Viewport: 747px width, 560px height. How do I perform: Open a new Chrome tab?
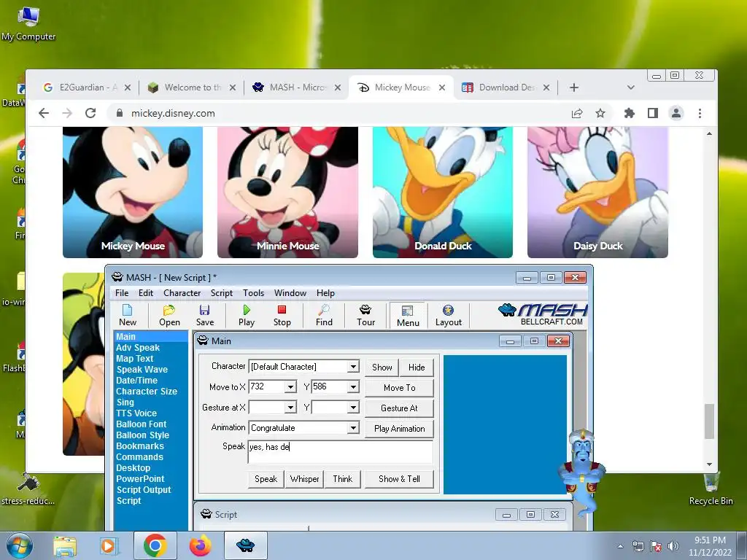click(574, 87)
